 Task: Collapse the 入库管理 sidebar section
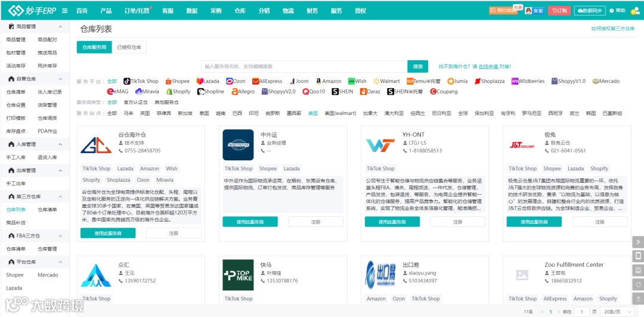pos(60,145)
